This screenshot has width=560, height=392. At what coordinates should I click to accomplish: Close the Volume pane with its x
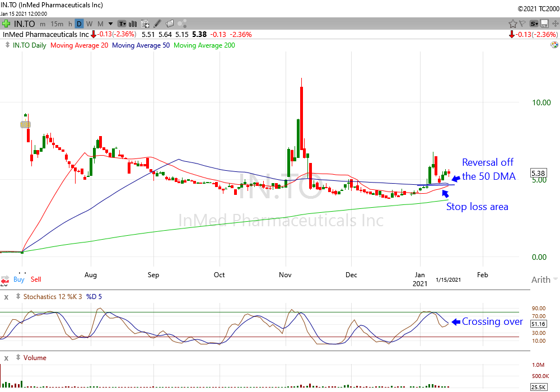[x=6, y=358]
